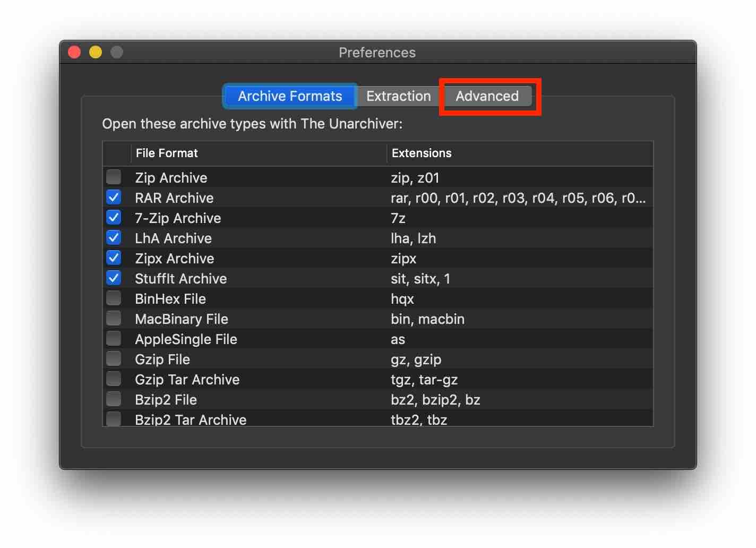Image resolution: width=756 pixels, height=548 pixels.
Task: Click the MacBinary File label
Action: 182,319
